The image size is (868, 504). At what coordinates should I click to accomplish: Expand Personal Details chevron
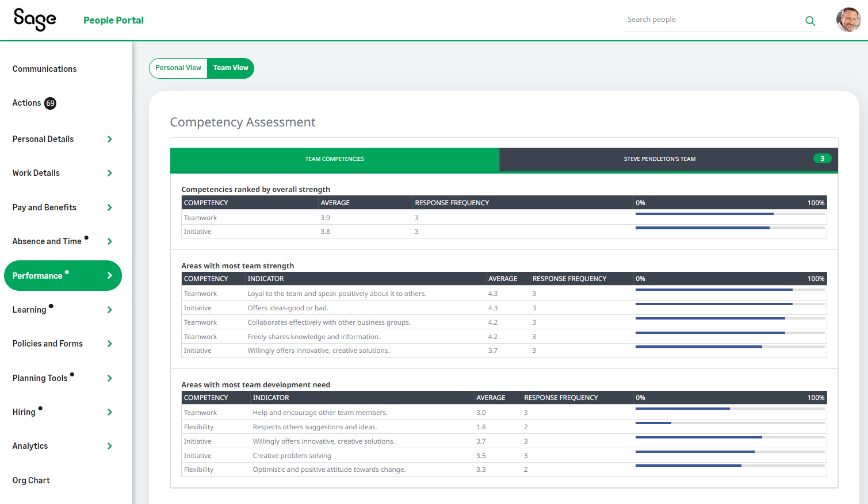tap(109, 139)
